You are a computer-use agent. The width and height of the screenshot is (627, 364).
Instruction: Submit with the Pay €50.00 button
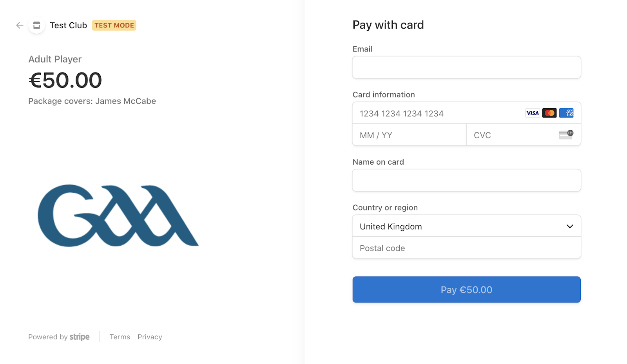point(466,290)
